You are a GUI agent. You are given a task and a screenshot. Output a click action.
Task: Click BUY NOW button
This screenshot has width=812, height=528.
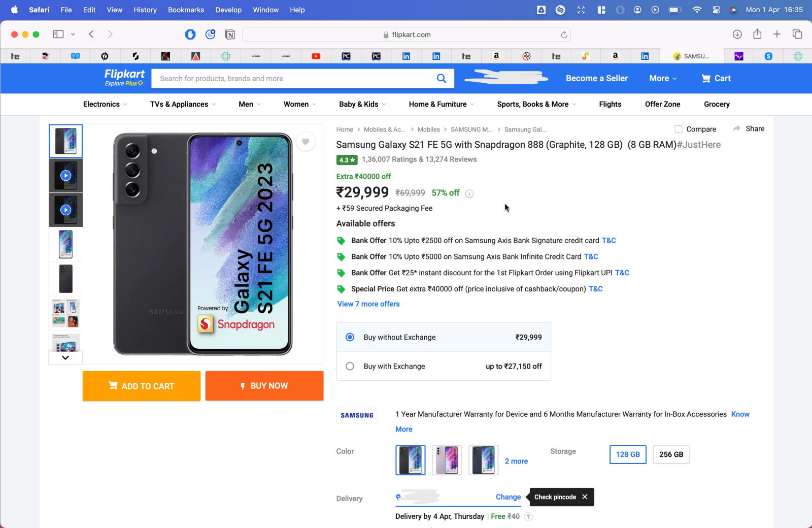(264, 386)
